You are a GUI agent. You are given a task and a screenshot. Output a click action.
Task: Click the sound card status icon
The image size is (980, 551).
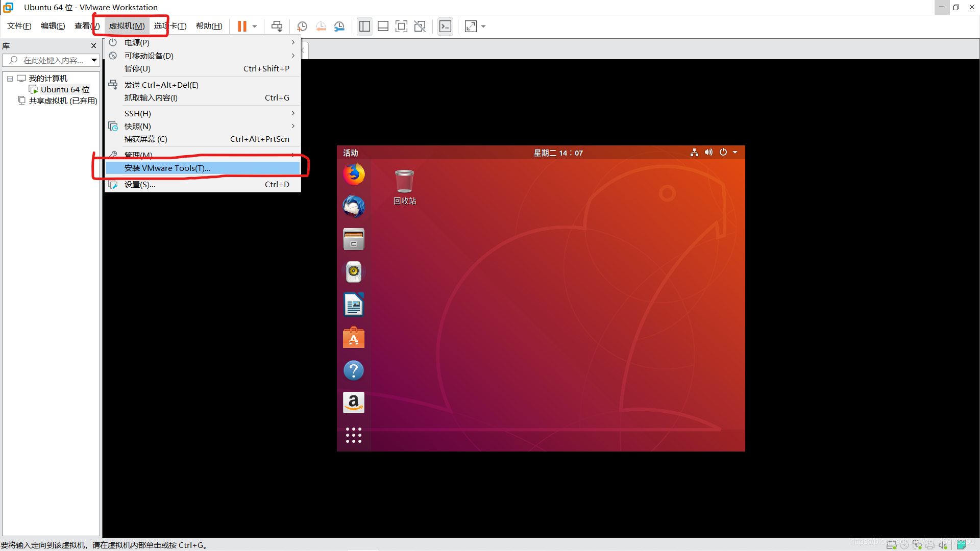pyautogui.click(x=943, y=545)
